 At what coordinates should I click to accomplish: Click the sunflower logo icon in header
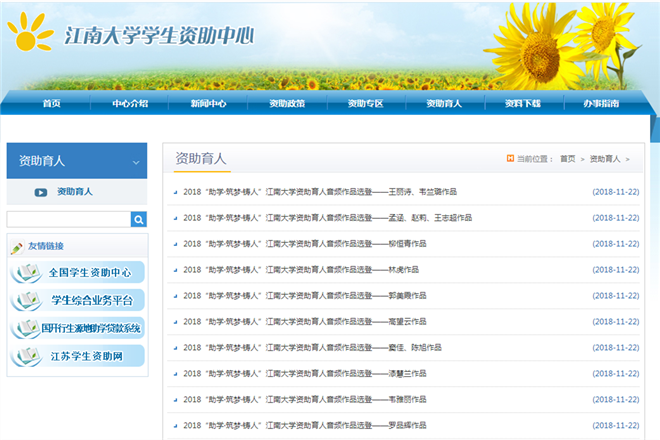[30, 35]
